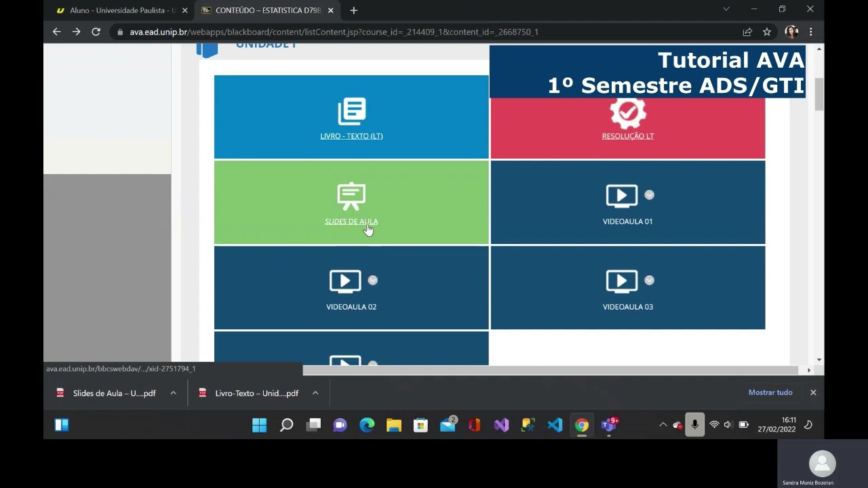Open the Widgets panel on taskbar
The height and width of the screenshot is (488, 868).
[x=62, y=425]
